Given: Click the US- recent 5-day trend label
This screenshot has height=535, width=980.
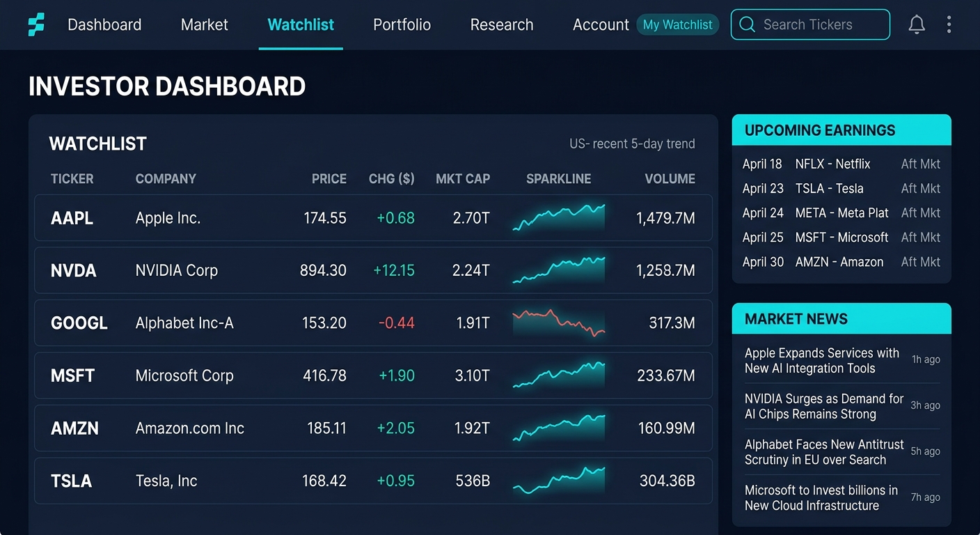Looking at the screenshot, I should 632,144.
